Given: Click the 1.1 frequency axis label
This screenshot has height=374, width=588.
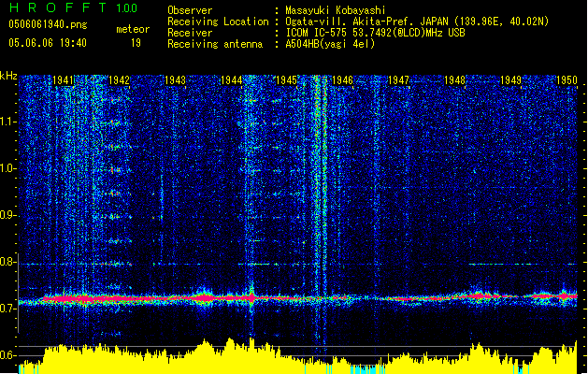Looking at the screenshot, I should (8, 122).
